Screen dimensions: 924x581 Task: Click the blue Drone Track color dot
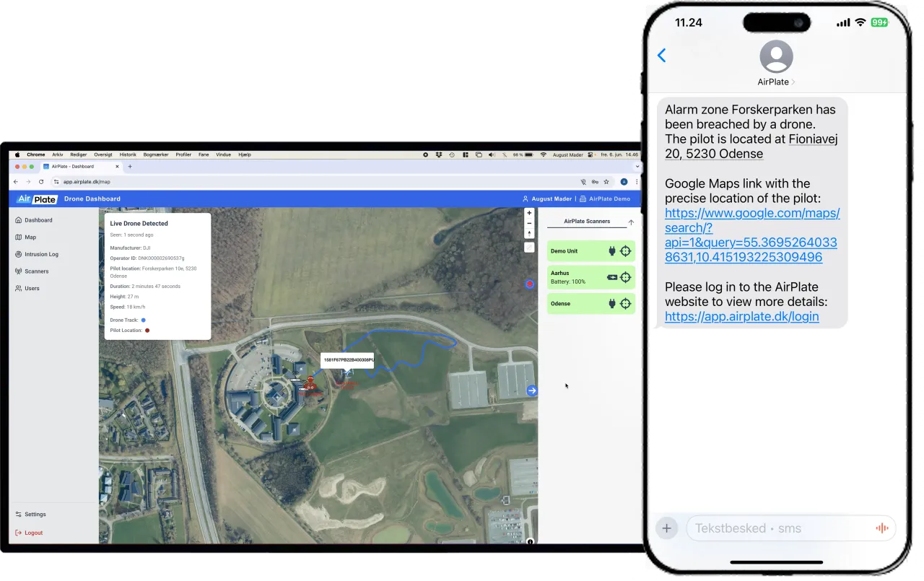click(x=144, y=320)
